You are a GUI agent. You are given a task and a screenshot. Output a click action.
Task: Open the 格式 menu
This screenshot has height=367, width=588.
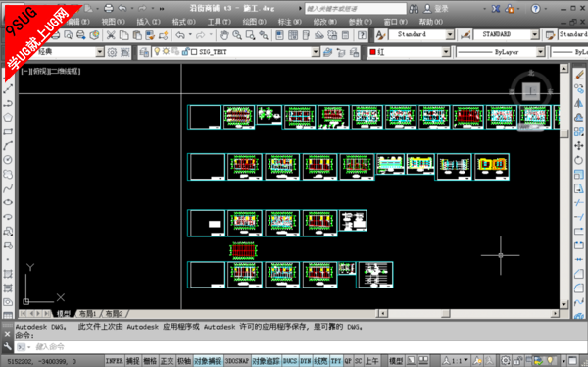click(184, 22)
